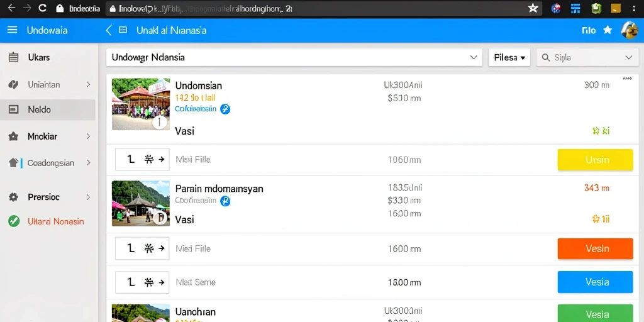Open the Siple search dropdown arrow

628,57
